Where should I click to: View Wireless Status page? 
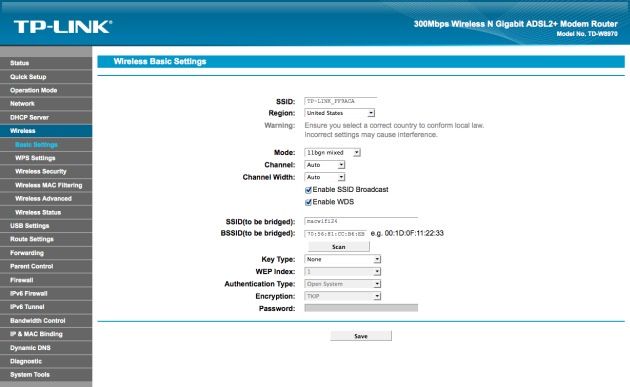(46, 212)
